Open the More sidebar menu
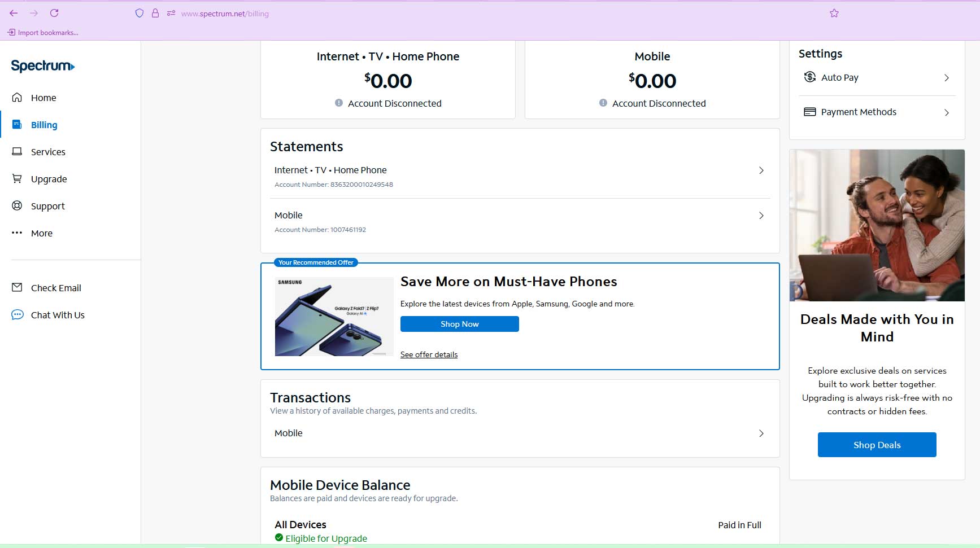The height and width of the screenshot is (548, 980). click(41, 233)
